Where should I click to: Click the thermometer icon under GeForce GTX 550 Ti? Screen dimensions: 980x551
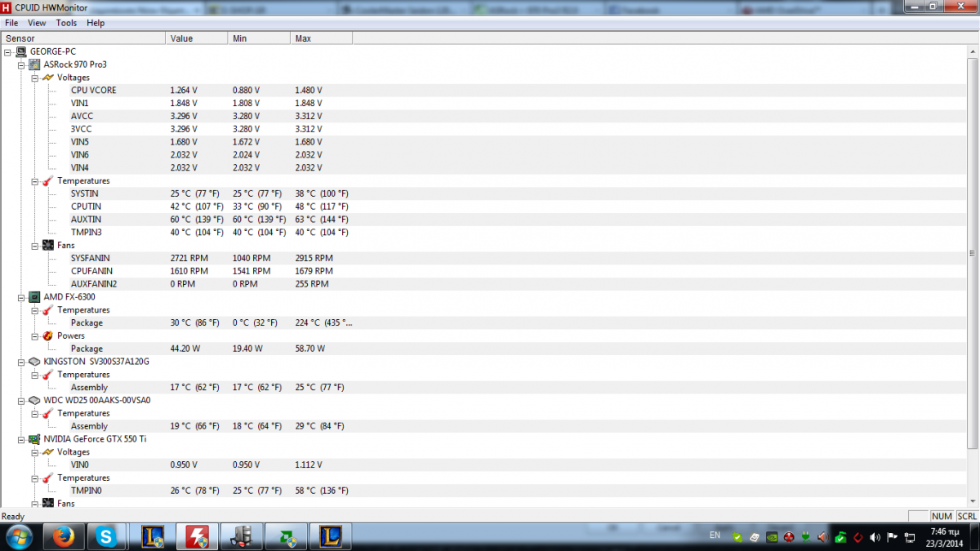click(48, 478)
